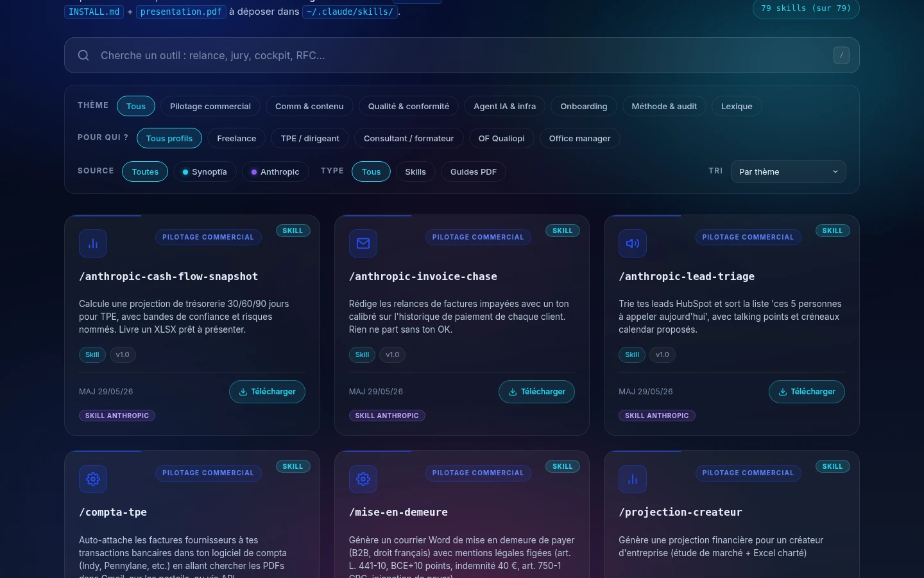Viewport: 924px width, 578px height.
Task: Filter by Pilotage commercial theme
Action: [x=210, y=106]
